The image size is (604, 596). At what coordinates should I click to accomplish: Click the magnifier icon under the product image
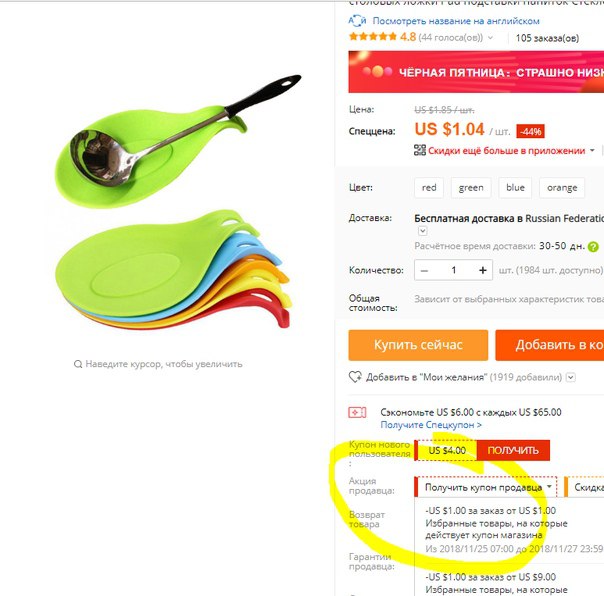click(x=78, y=364)
